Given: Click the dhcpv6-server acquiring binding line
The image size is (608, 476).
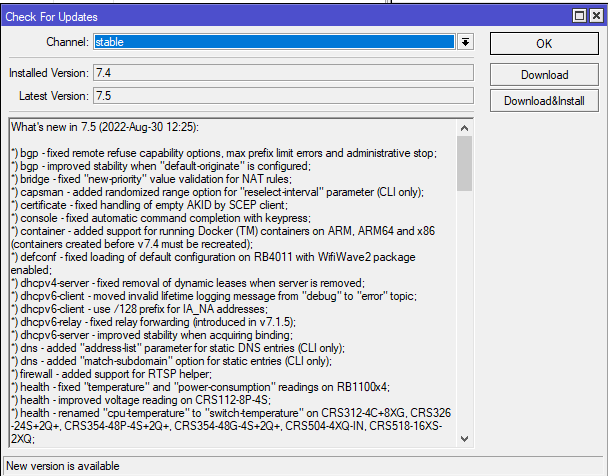Looking at the screenshot, I should click(x=152, y=335).
